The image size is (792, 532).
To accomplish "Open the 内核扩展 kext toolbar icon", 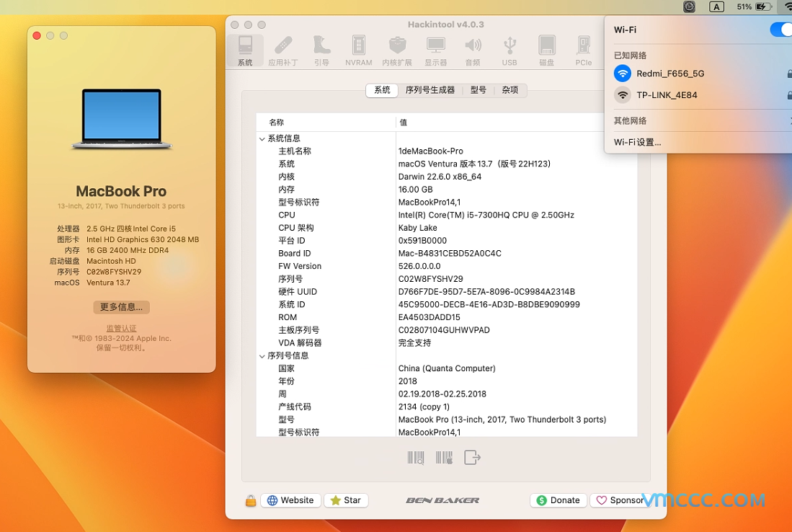I will click(397, 50).
